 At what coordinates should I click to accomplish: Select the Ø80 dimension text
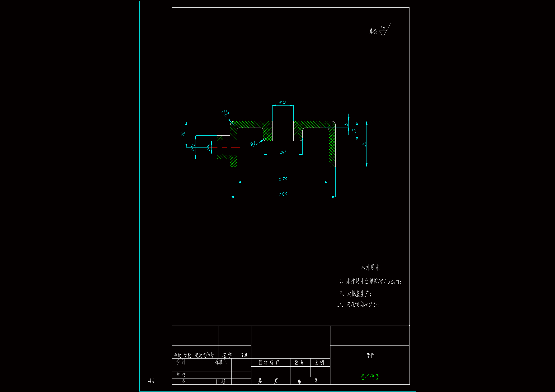[x=282, y=194]
